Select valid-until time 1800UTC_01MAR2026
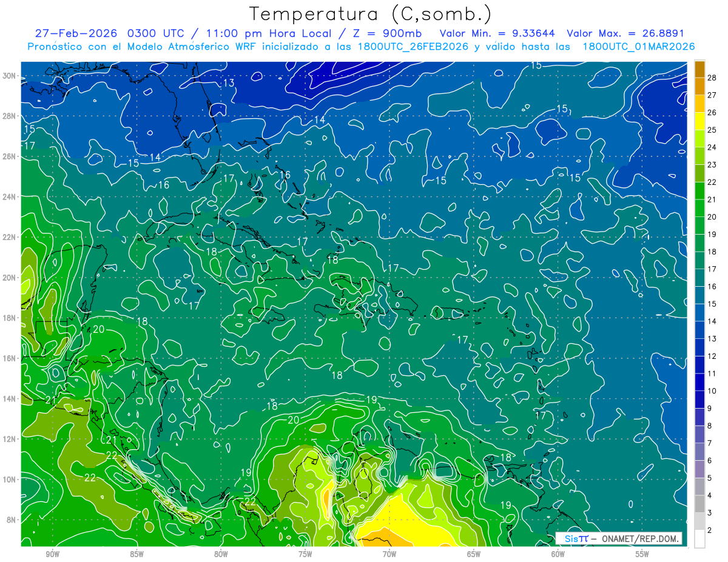 coord(639,47)
